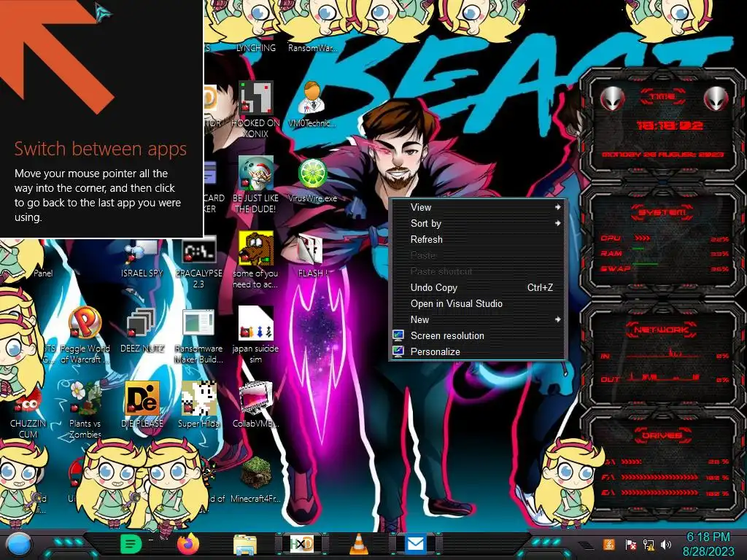The height and width of the screenshot is (560, 747).
Task: Choose Refresh from the context menu
Action: [479, 239]
